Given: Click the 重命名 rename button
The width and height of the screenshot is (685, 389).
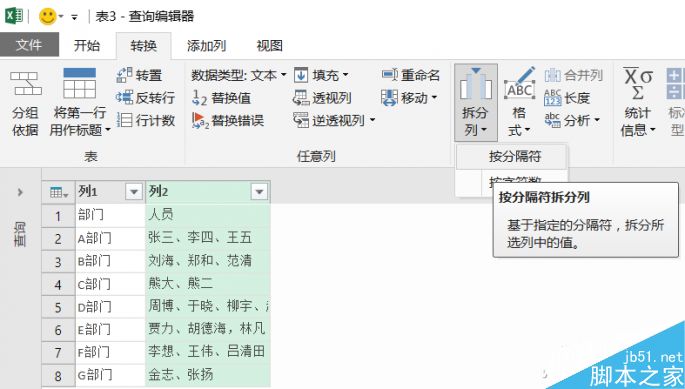Looking at the screenshot, I should tap(410, 75).
